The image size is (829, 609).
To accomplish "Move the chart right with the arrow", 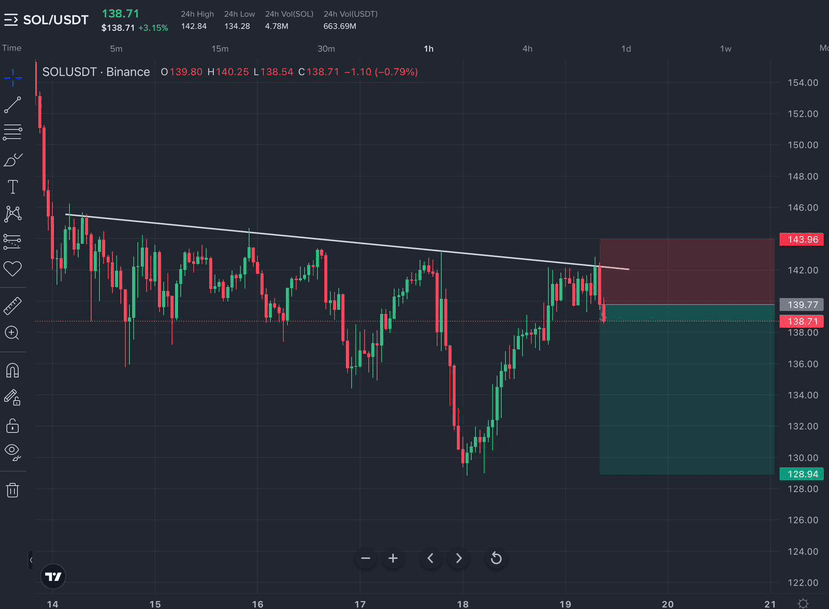I will point(458,558).
